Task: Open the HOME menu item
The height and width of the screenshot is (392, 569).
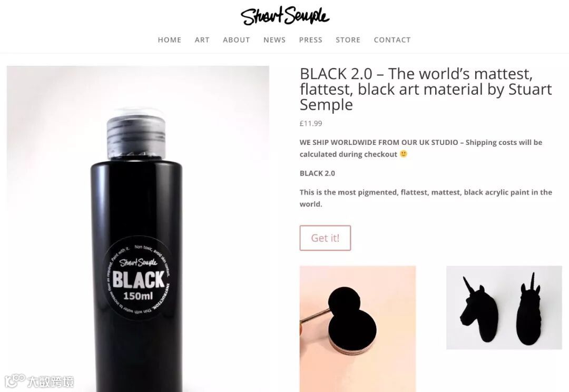Action: [170, 40]
